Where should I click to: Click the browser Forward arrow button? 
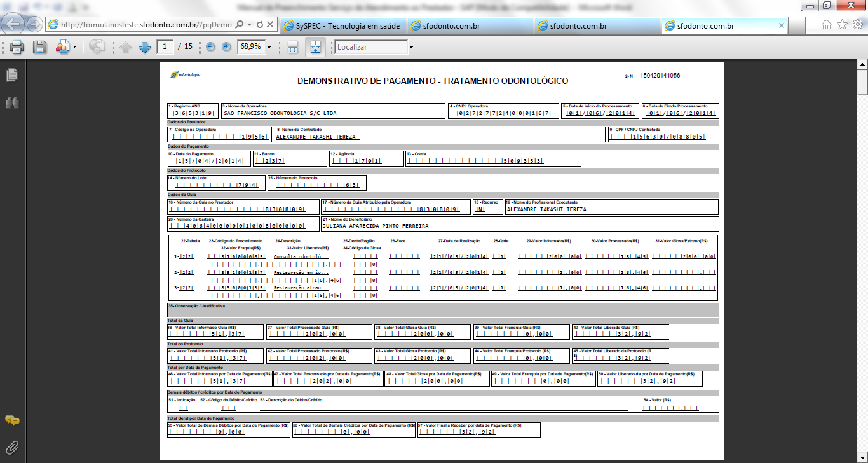pyautogui.click(x=35, y=25)
